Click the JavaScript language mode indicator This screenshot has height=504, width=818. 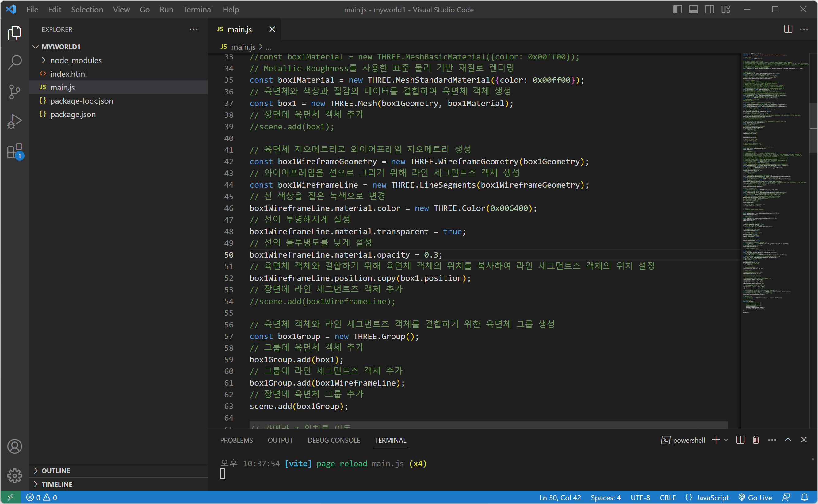[712, 497]
